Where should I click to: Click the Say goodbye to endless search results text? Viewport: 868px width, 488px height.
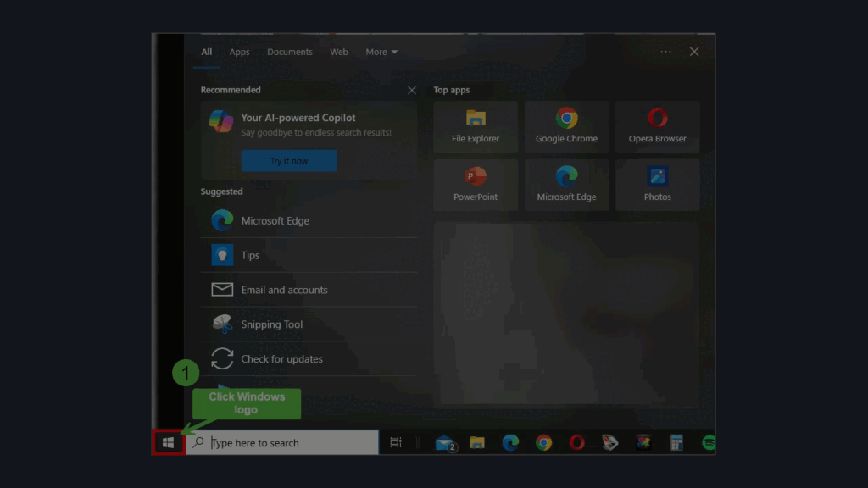316,132
